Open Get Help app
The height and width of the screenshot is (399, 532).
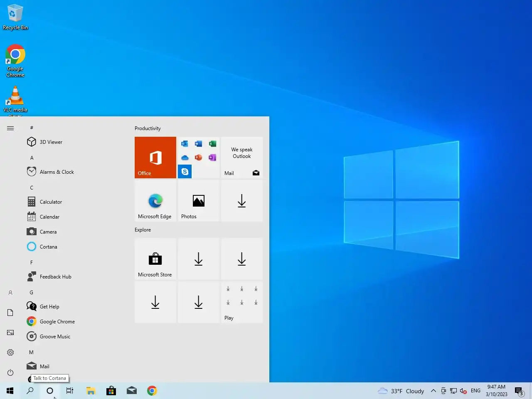click(x=75, y=307)
